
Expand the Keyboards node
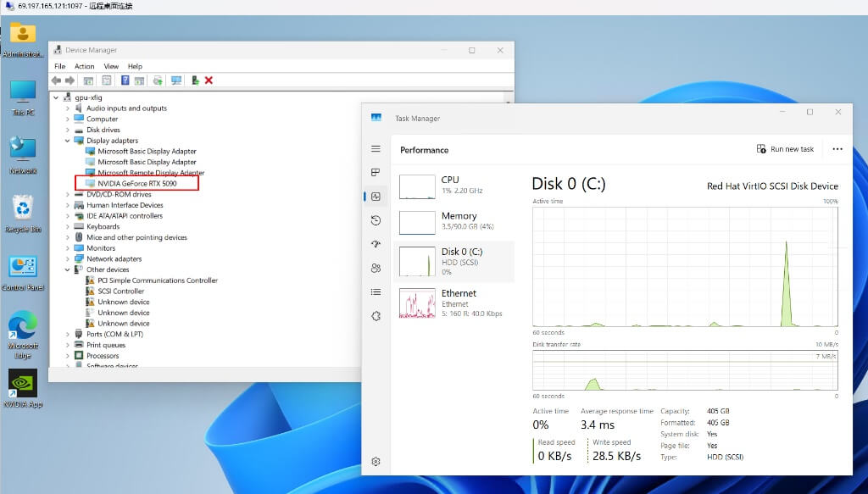[68, 227]
